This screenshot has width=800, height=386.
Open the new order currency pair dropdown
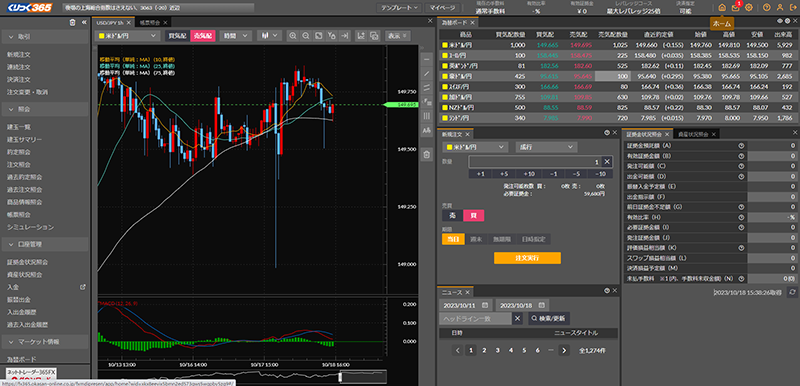tap(475, 147)
